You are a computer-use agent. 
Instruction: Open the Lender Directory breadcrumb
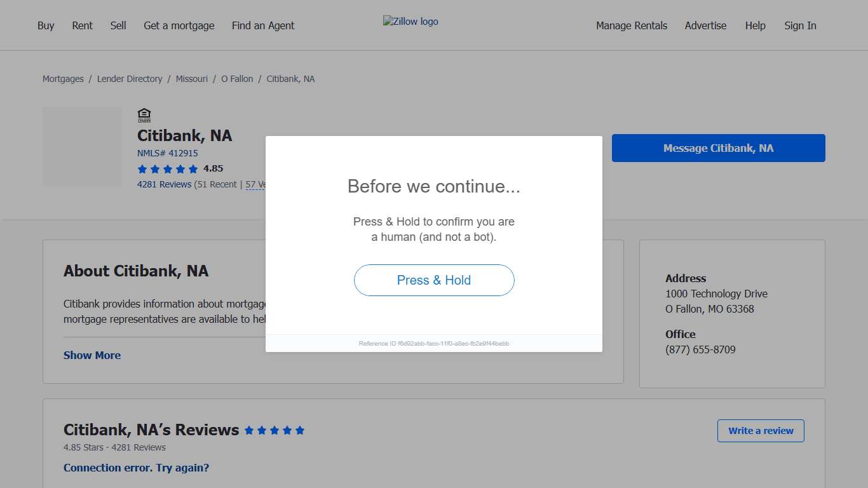coord(130,79)
